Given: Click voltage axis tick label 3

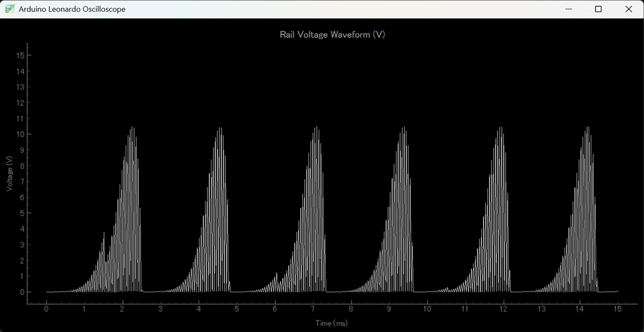Looking at the screenshot, I should point(23,245).
